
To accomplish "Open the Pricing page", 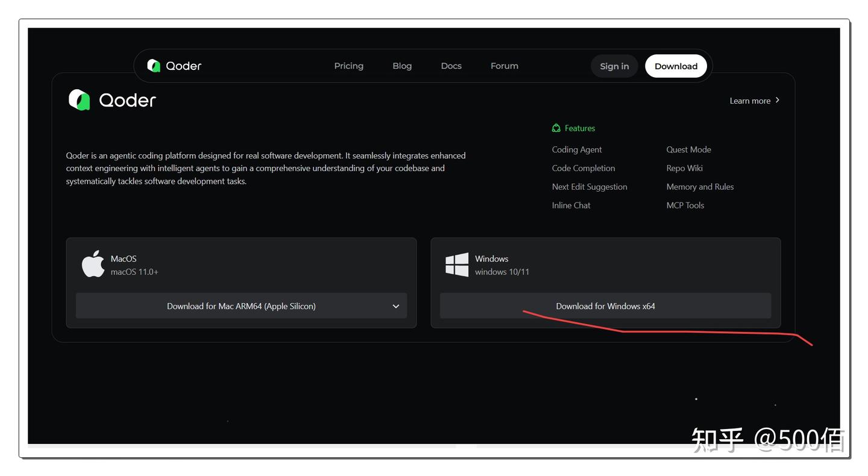I will point(348,66).
